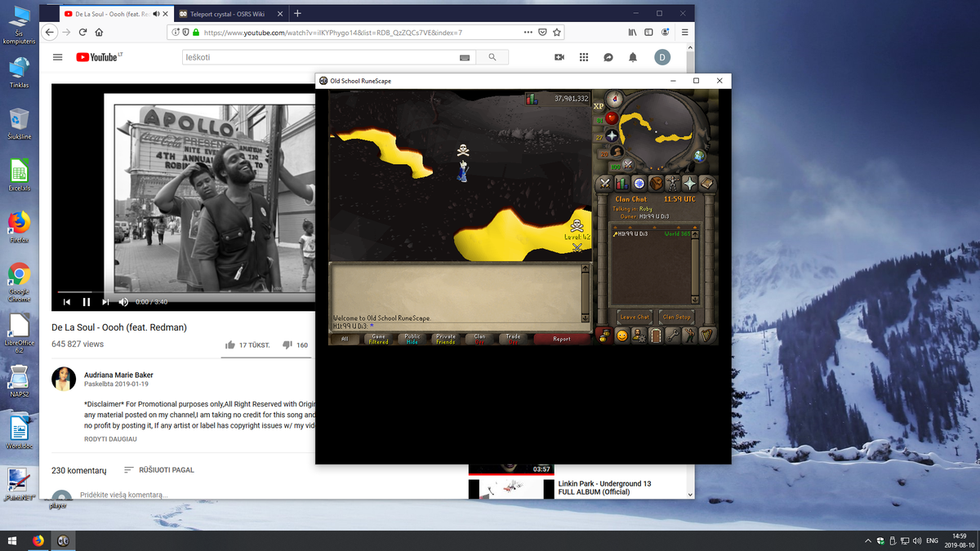Image resolution: width=980 pixels, height=551 pixels.
Task: Open the Windows Start menu
Action: pos(12,540)
